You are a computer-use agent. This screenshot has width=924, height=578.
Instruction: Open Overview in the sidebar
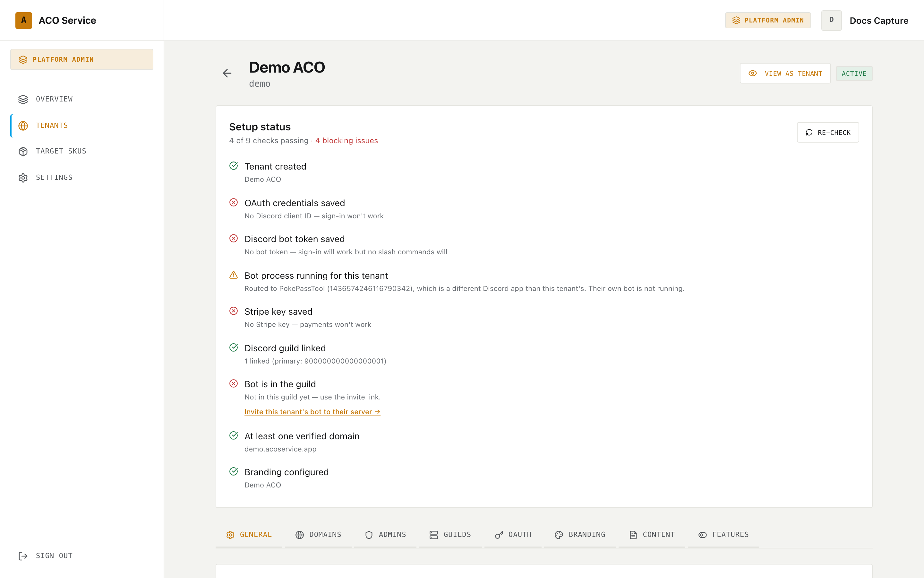coord(82,100)
